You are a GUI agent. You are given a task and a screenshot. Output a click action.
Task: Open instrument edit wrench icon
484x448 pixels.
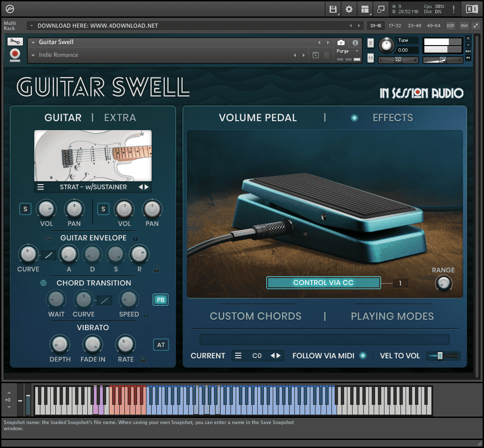click(15, 42)
